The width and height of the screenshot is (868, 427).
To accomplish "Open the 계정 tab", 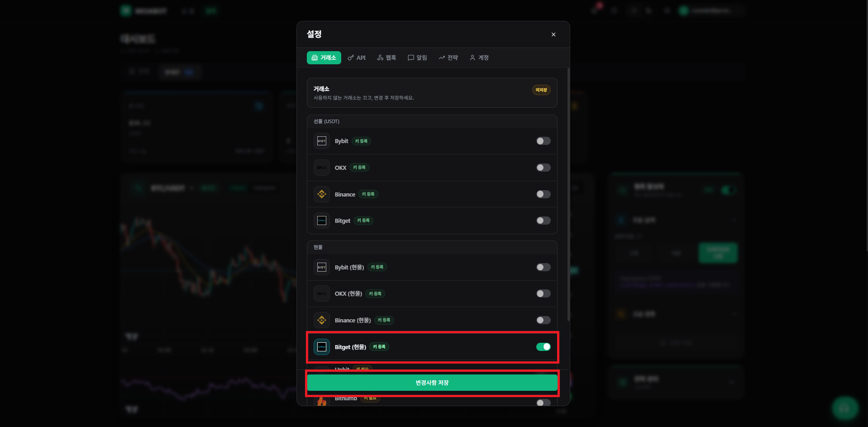I will coord(479,58).
